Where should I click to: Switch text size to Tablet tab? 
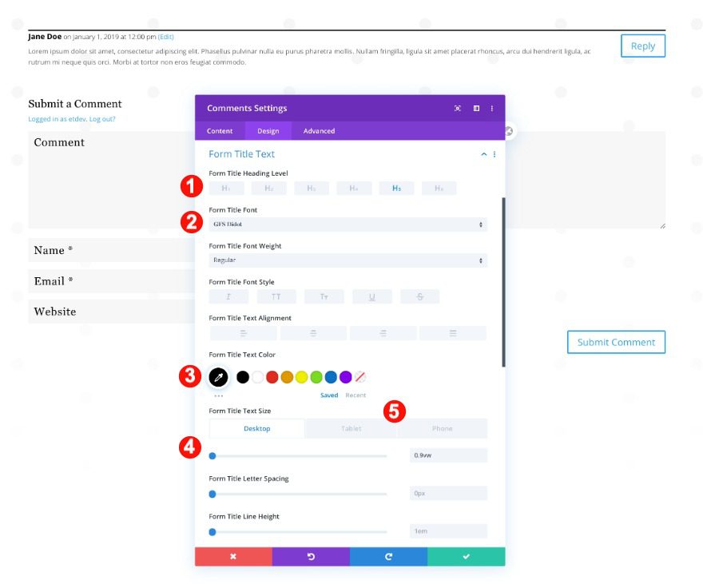(x=351, y=429)
